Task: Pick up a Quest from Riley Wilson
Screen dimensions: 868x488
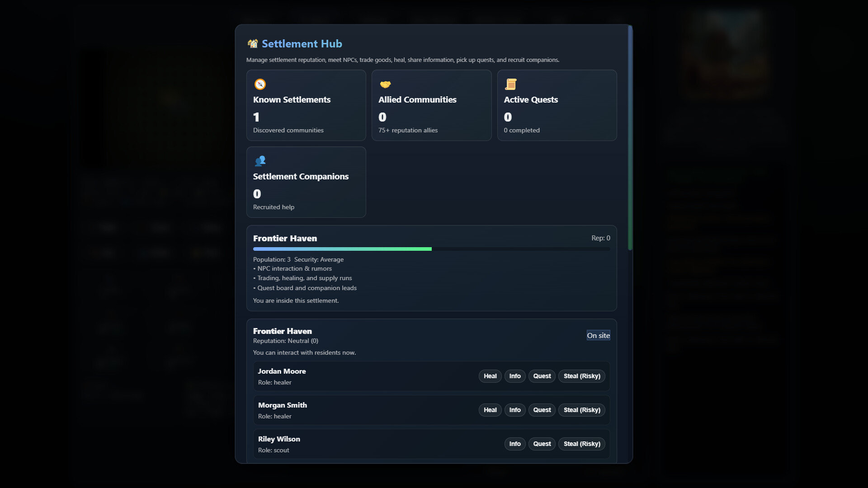Action: coord(542,444)
